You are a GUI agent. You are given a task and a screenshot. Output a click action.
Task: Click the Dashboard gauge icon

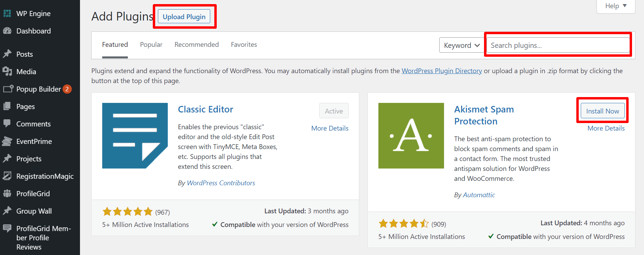(7, 31)
